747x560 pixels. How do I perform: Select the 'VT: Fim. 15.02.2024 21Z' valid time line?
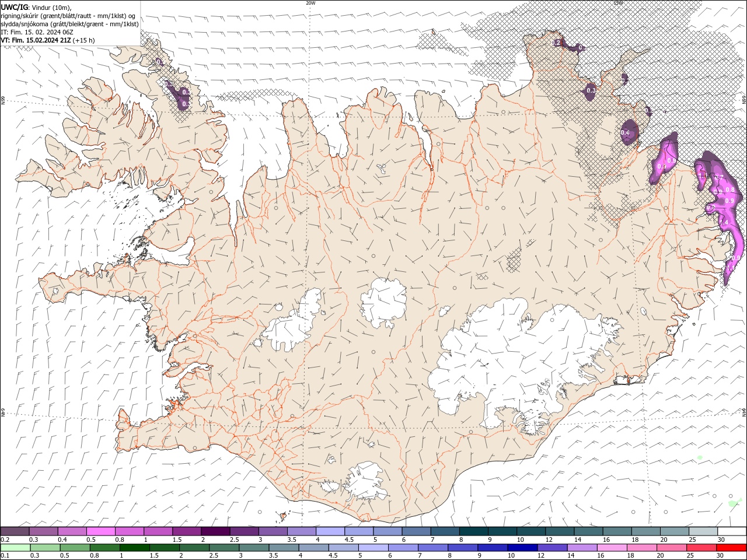pos(36,40)
